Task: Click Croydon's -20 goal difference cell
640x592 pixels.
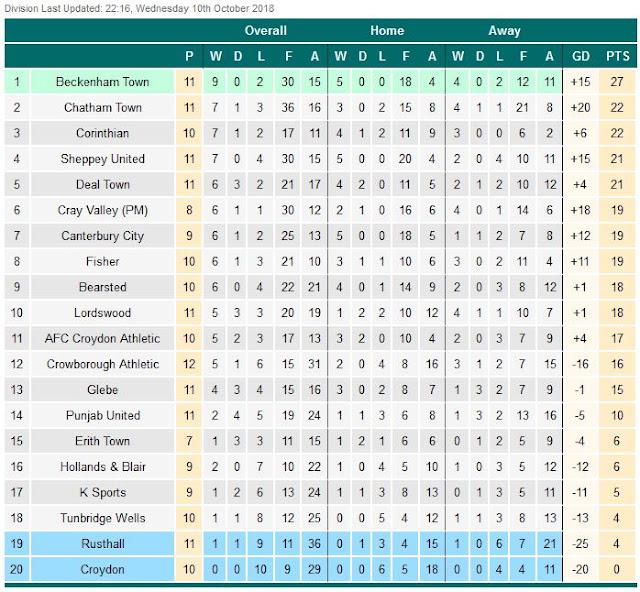Action: [580, 570]
